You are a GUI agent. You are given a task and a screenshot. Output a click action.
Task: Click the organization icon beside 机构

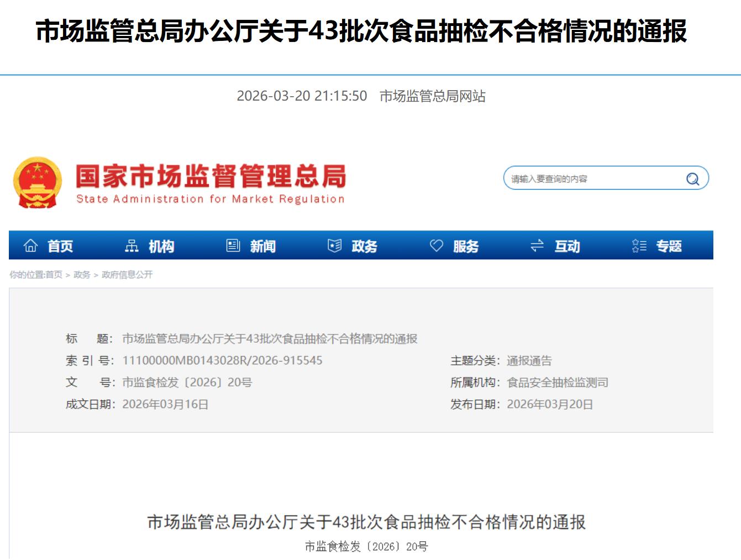(132, 246)
